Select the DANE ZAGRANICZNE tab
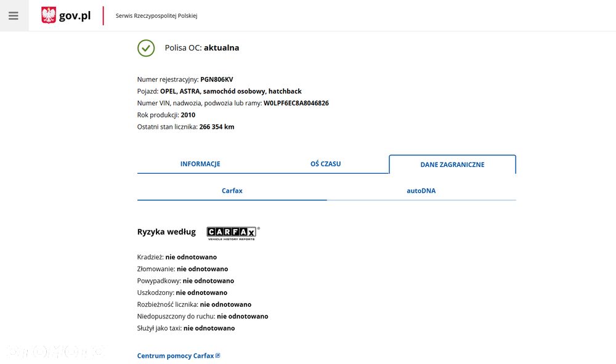616x364 pixels. 452,164
